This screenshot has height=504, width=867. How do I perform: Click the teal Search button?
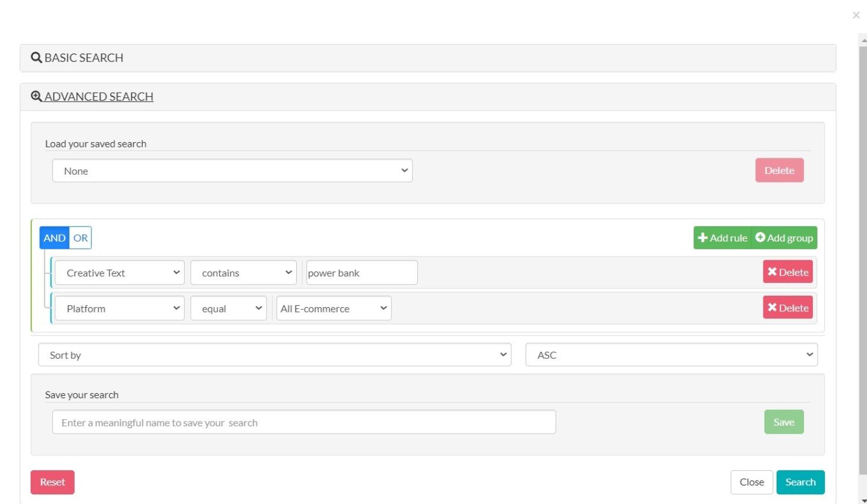point(800,482)
